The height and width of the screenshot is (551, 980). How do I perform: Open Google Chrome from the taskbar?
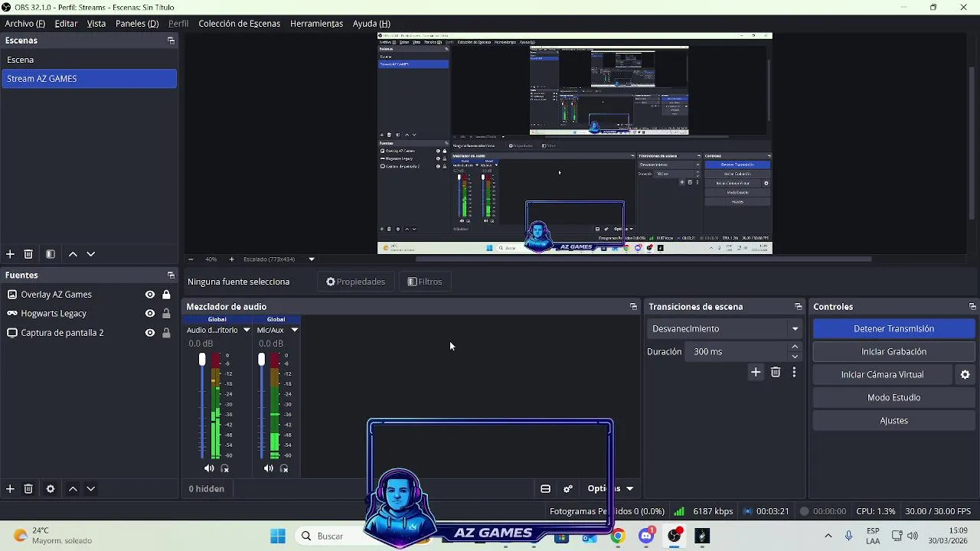point(618,536)
